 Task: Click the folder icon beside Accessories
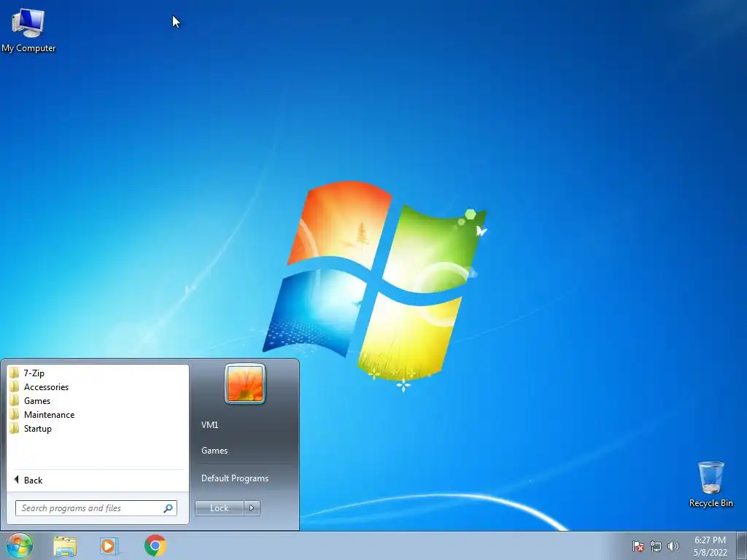pos(15,386)
